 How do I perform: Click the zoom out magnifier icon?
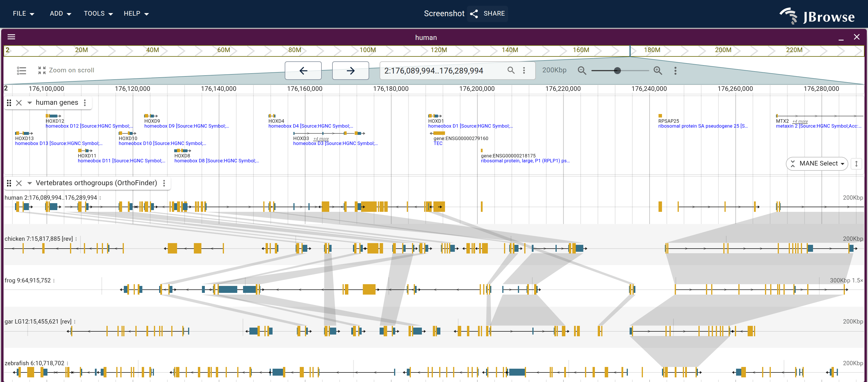(x=582, y=70)
